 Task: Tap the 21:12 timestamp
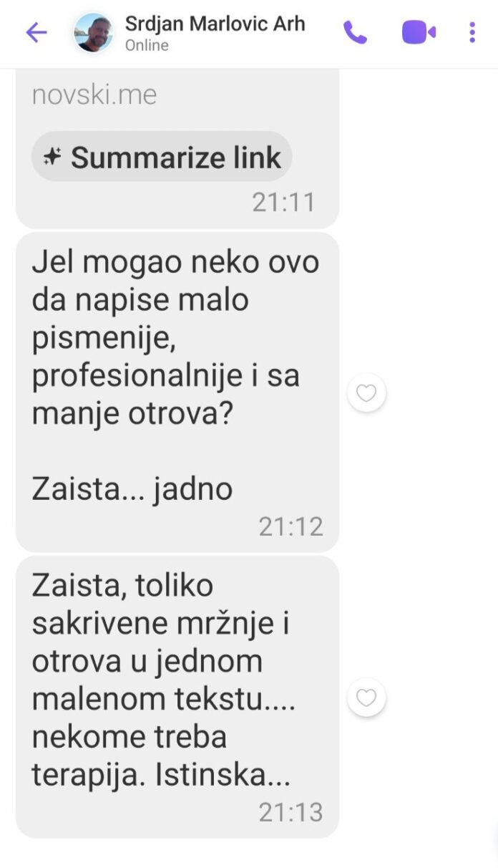pyautogui.click(x=290, y=527)
